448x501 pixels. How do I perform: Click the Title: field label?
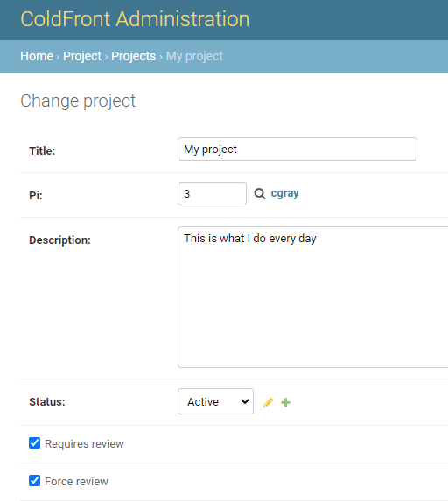click(x=42, y=150)
